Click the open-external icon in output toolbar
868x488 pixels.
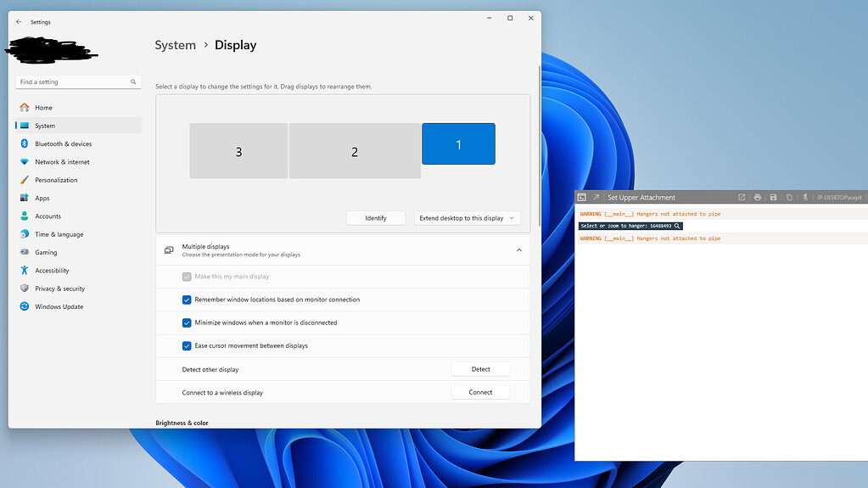[x=742, y=197]
